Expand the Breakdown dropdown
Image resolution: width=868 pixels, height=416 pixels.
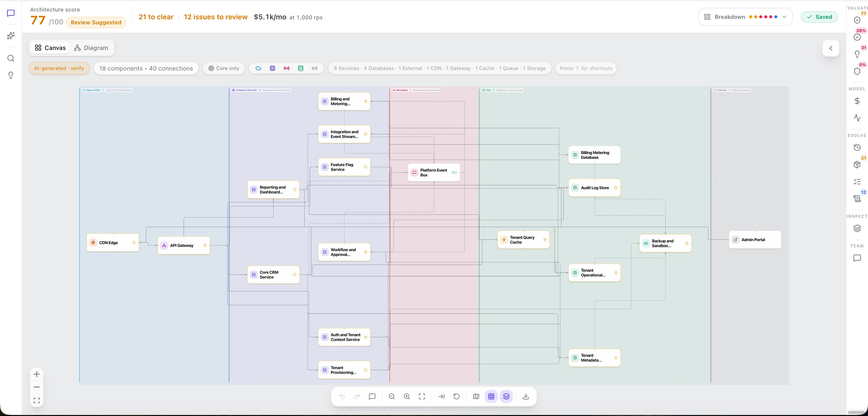[x=745, y=17]
